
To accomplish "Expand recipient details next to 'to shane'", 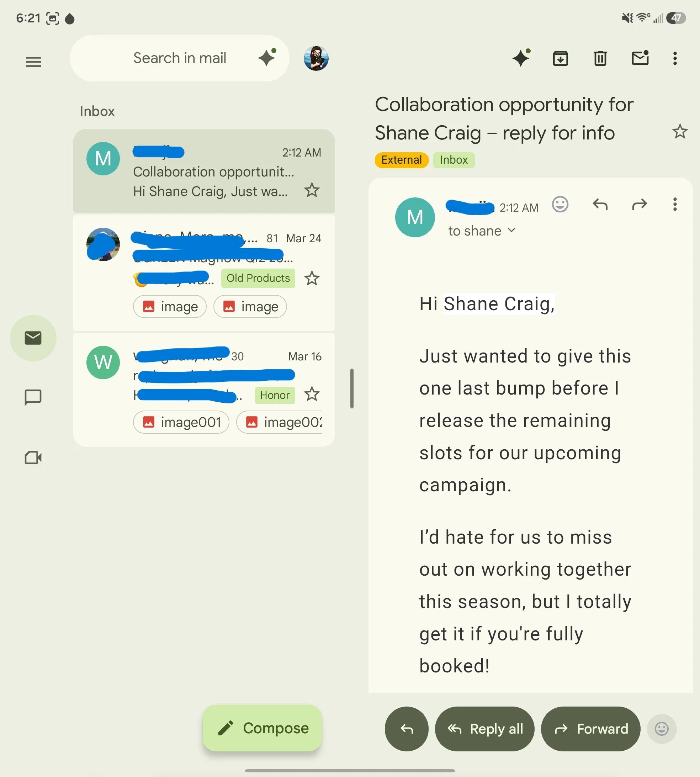I will click(511, 230).
